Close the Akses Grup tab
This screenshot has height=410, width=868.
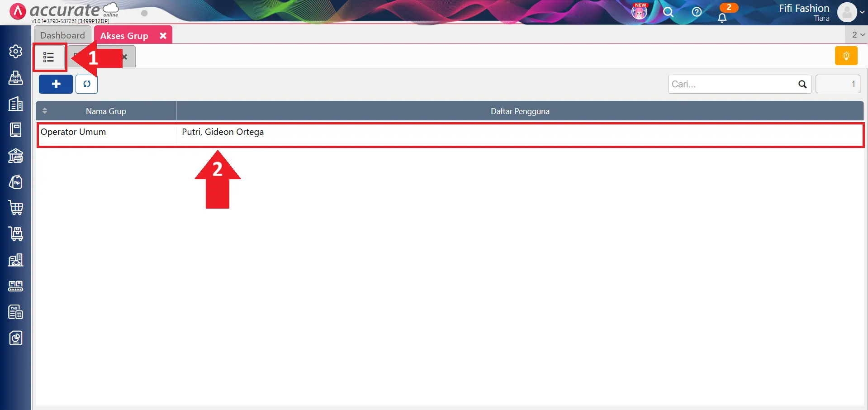pyautogui.click(x=163, y=35)
